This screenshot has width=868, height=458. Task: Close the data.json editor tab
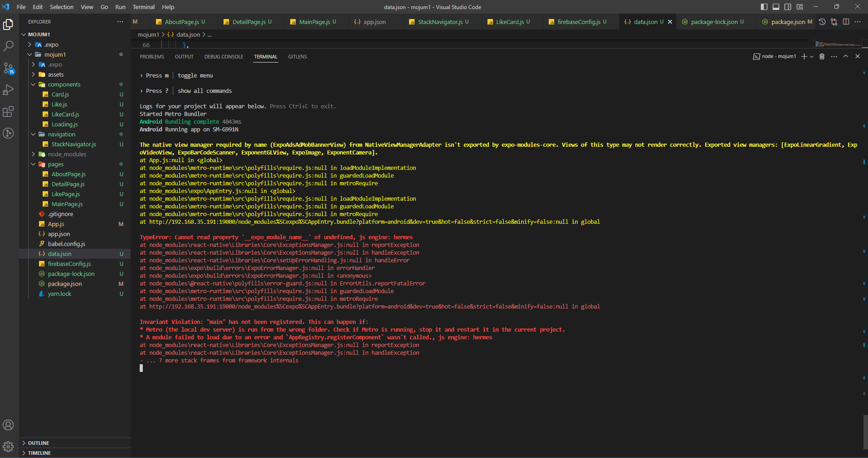coord(670,22)
